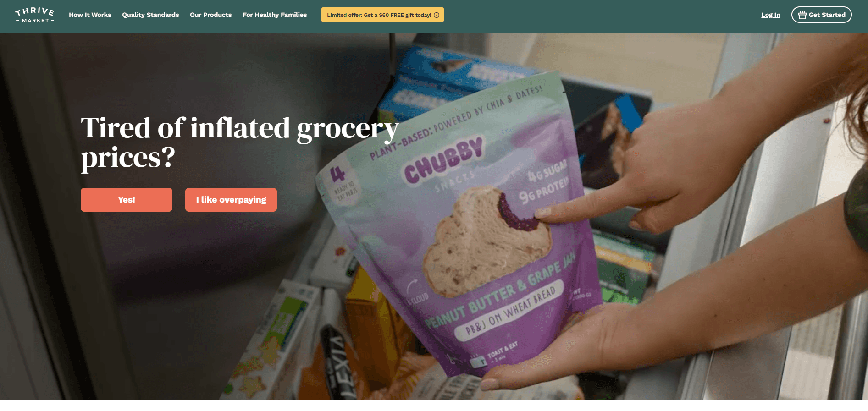Open the Quality Standards menu item

(x=150, y=15)
